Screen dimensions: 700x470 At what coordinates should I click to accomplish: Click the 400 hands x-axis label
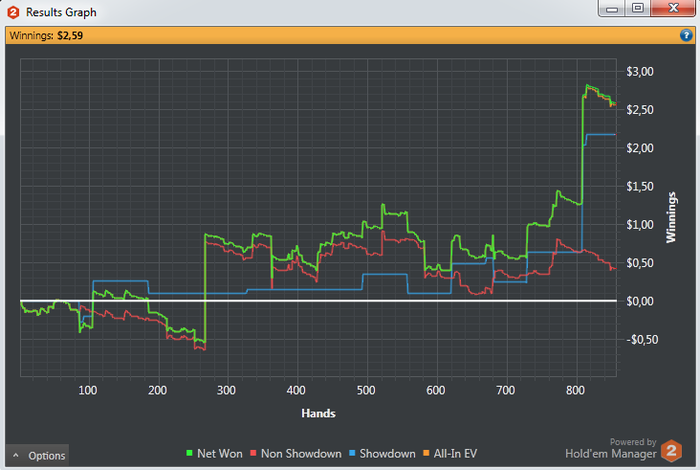click(x=296, y=391)
